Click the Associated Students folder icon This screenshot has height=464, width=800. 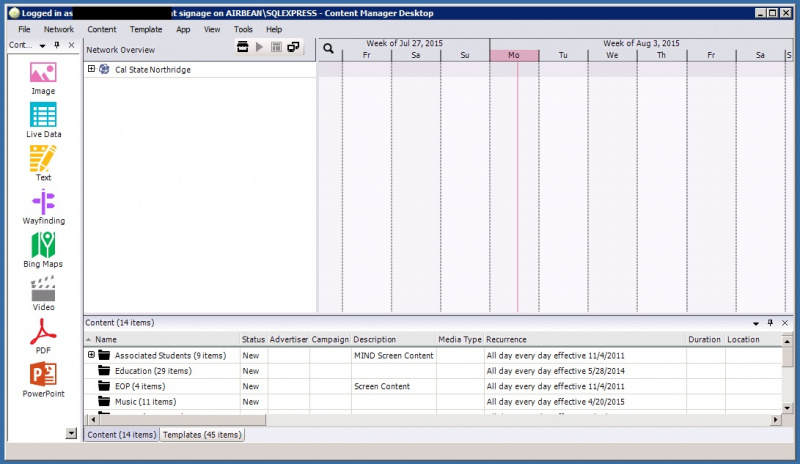click(x=104, y=355)
